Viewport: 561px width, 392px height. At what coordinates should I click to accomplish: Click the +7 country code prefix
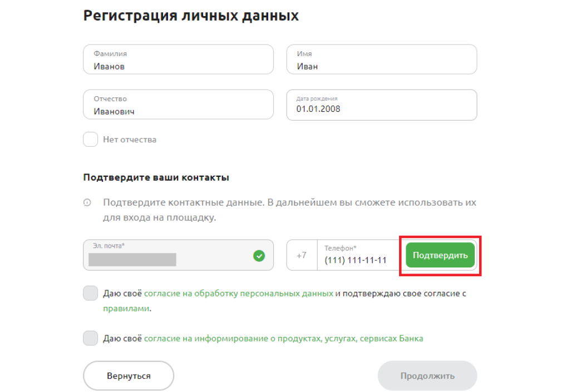tap(302, 256)
